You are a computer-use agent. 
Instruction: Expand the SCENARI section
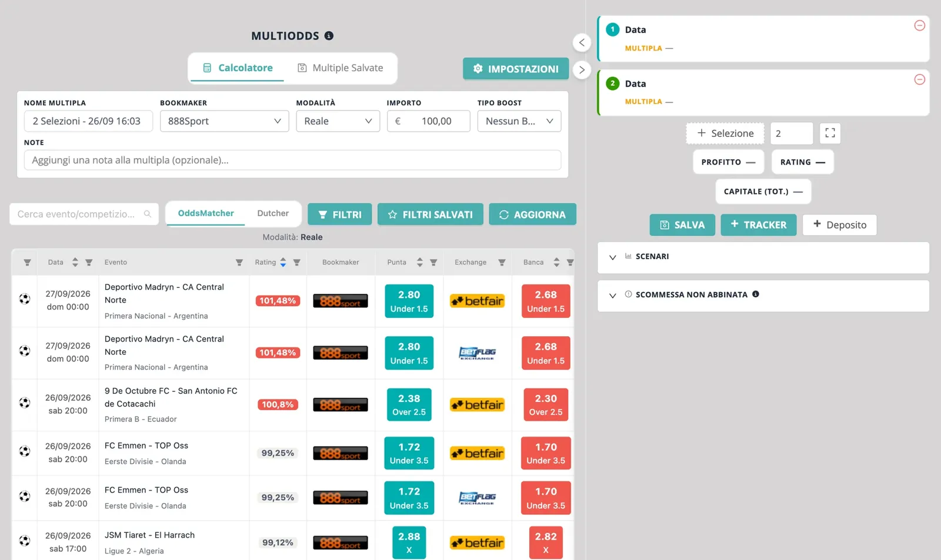coord(763,257)
